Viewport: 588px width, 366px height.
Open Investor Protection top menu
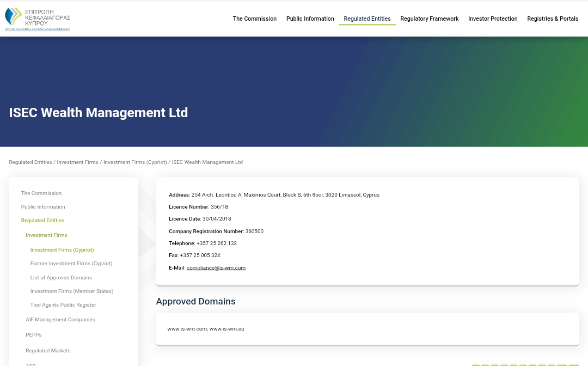click(x=493, y=19)
